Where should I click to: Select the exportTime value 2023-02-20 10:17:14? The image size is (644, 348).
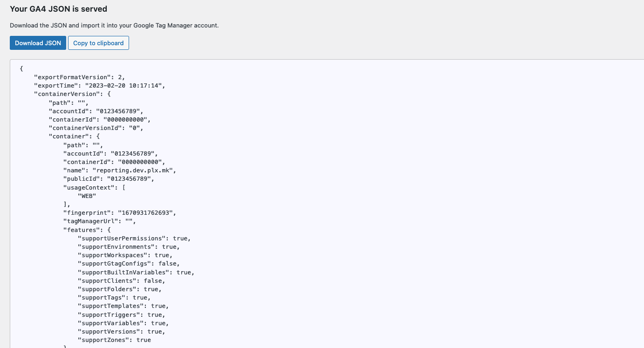(124, 85)
